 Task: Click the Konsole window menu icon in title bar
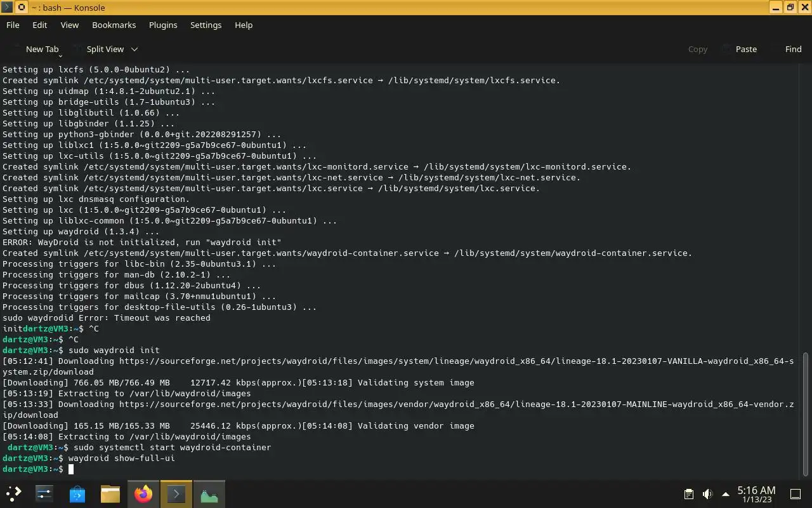[x=7, y=8]
